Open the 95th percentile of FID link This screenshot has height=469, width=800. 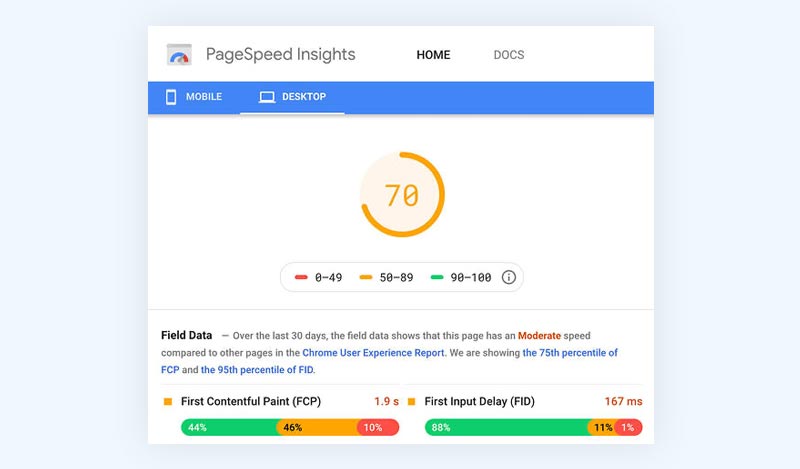[257, 369]
